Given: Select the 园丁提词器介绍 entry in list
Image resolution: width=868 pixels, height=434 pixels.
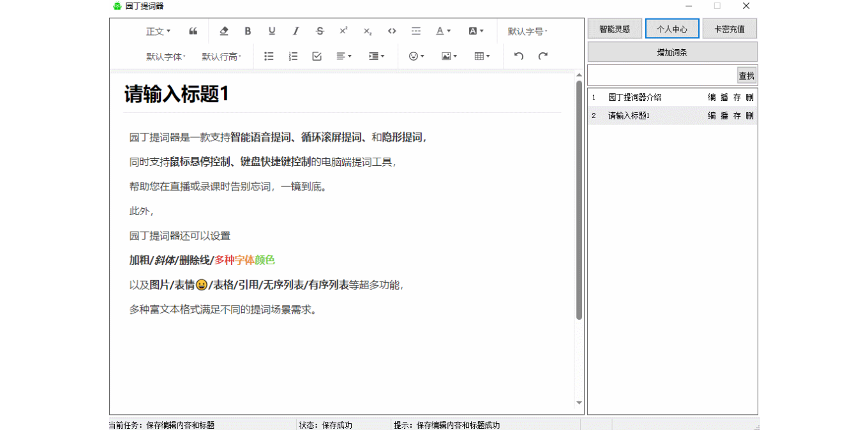Looking at the screenshot, I should click(634, 98).
